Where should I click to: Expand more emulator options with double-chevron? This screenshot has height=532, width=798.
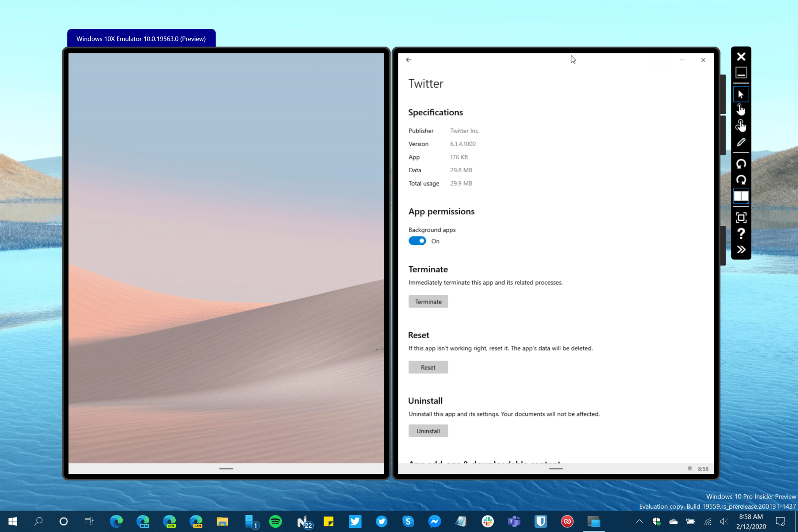tap(741, 249)
